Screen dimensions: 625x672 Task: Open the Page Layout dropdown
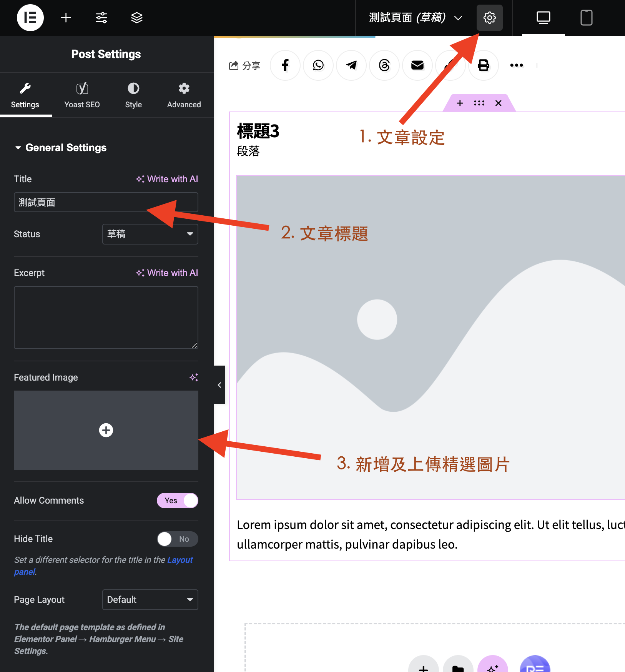[150, 600]
